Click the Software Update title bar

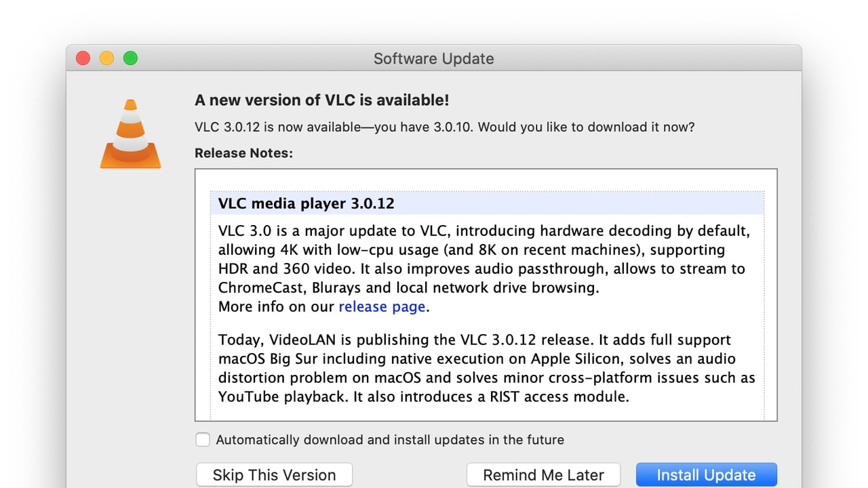tap(433, 58)
